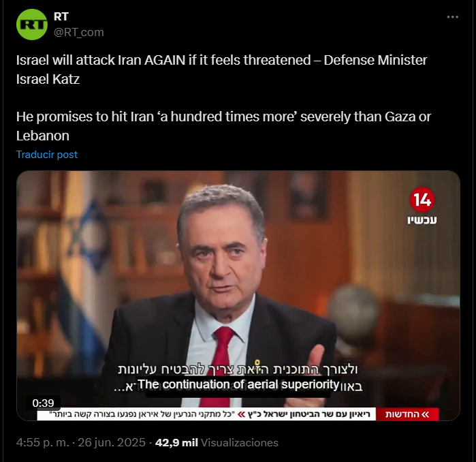Click the white Hebrew news ticker headline
Screen dimensions: 476x462
click(x=210, y=414)
